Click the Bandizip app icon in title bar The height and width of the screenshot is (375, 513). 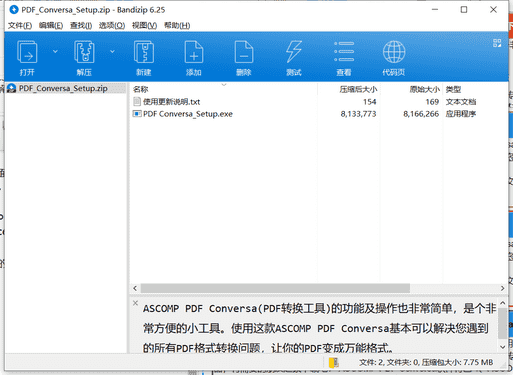pyautogui.click(x=14, y=10)
